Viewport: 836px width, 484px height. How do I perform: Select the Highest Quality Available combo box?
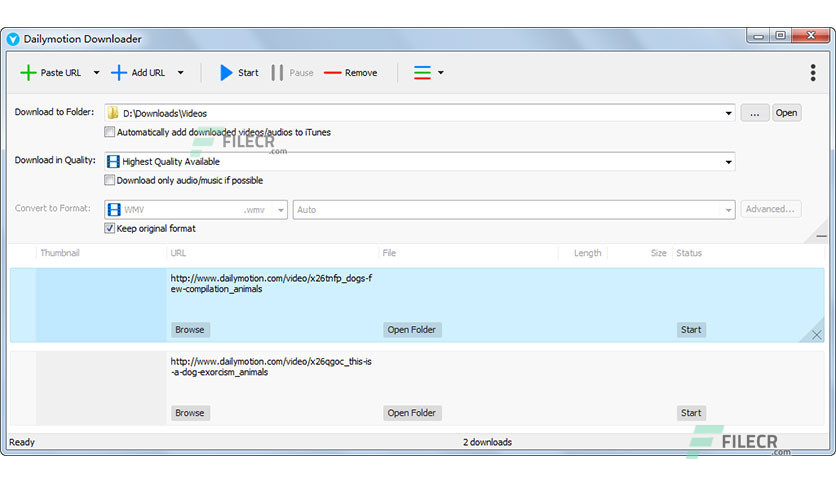pos(420,162)
